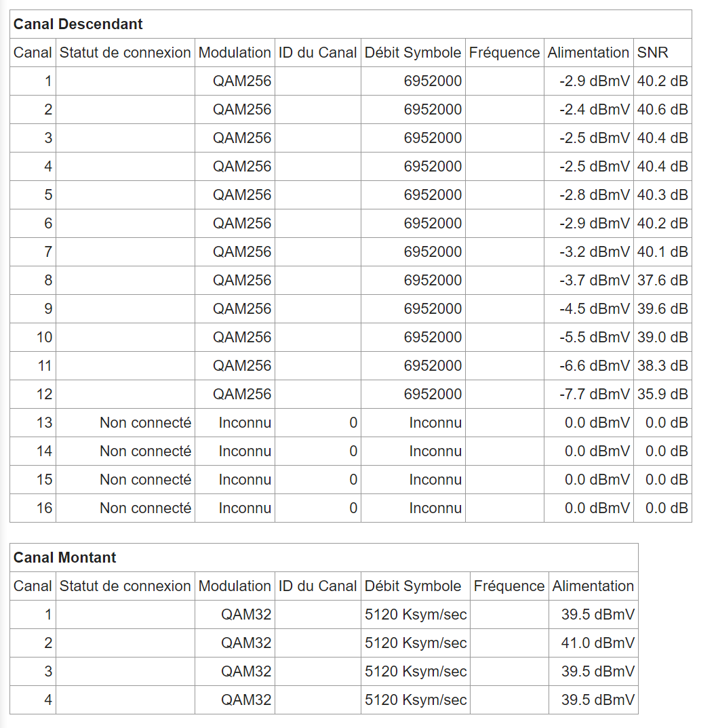Click power value -2.8 dBmV
The width and height of the screenshot is (716, 728).
[x=595, y=195]
